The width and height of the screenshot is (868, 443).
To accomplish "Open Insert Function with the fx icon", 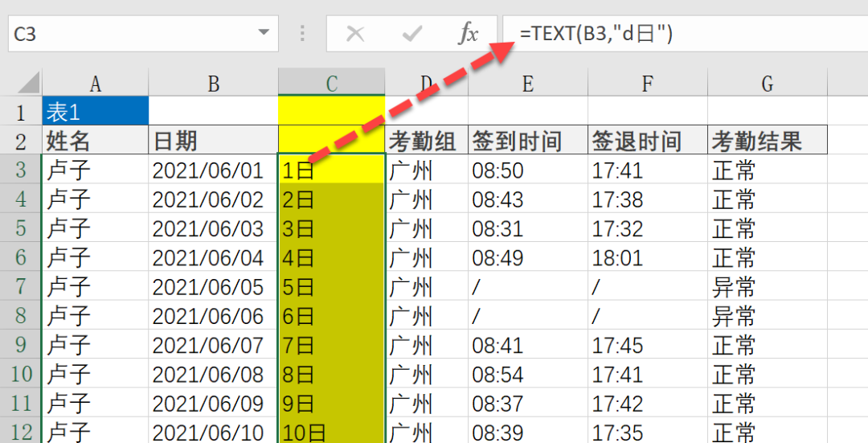I will tap(469, 34).
